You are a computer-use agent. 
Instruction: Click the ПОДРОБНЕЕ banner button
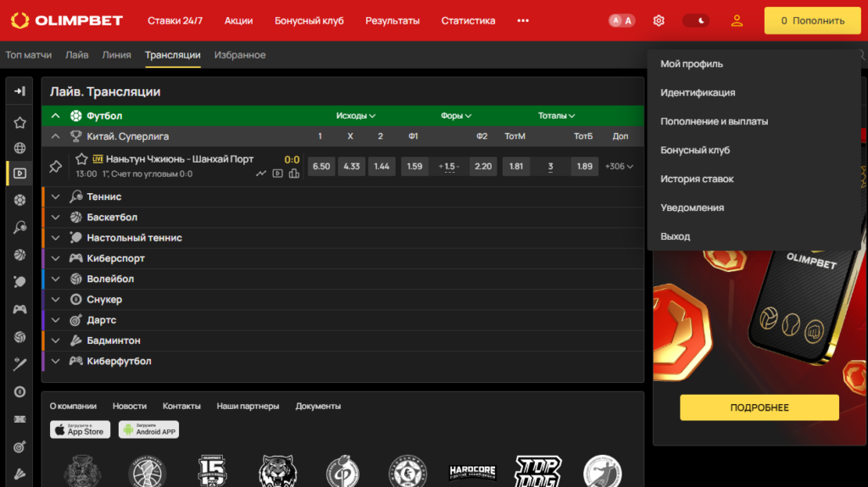[x=759, y=407]
